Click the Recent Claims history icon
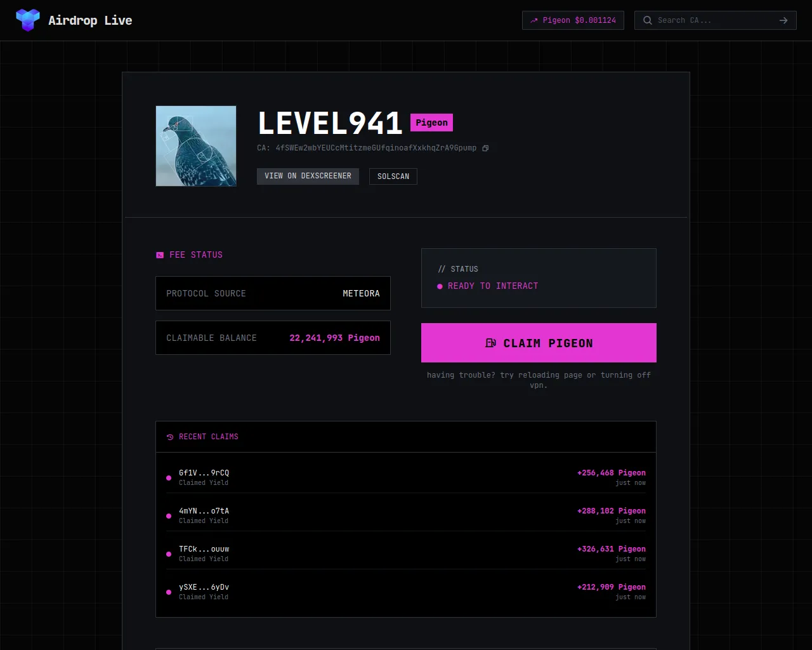This screenshot has width=812, height=650. click(x=170, y=437)
